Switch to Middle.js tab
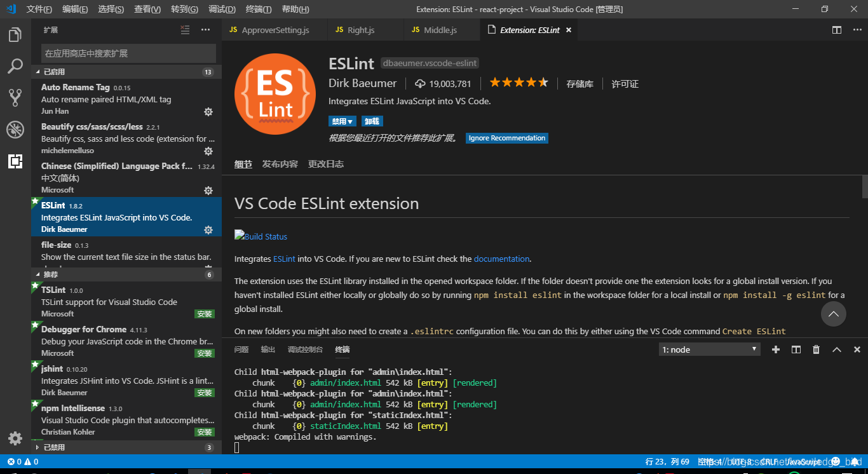 pyautogui.click(x=441, y=30)
